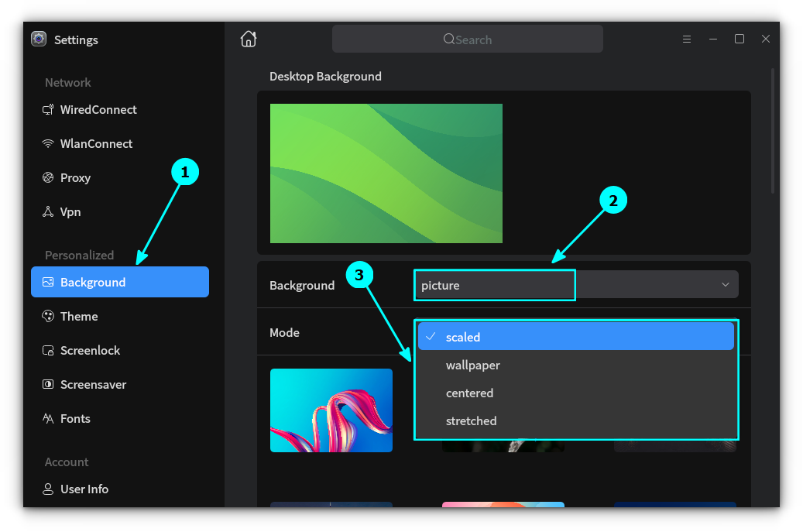
Task: Open User Info account page
Action: (84, 489)
